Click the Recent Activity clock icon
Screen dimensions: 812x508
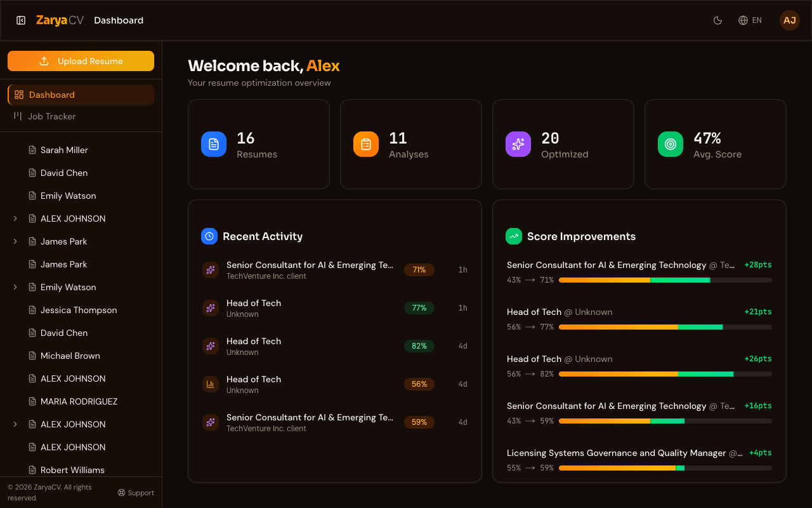(x=209, y=236)
